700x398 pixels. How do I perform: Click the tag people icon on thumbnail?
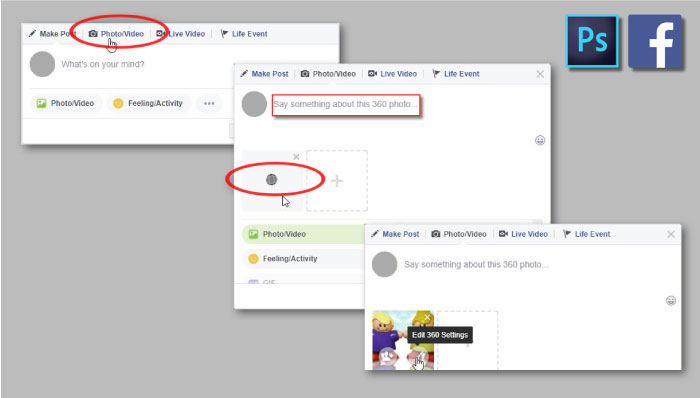387,357
